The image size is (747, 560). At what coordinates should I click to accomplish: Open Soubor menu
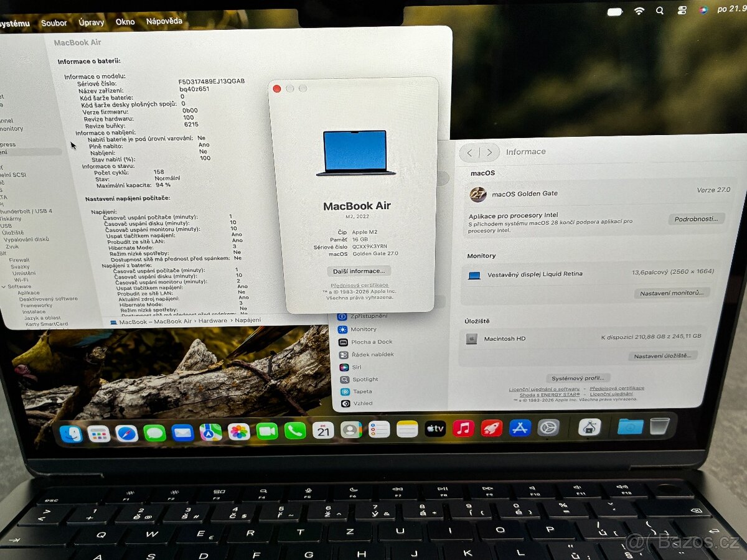[x=54, y=23]
